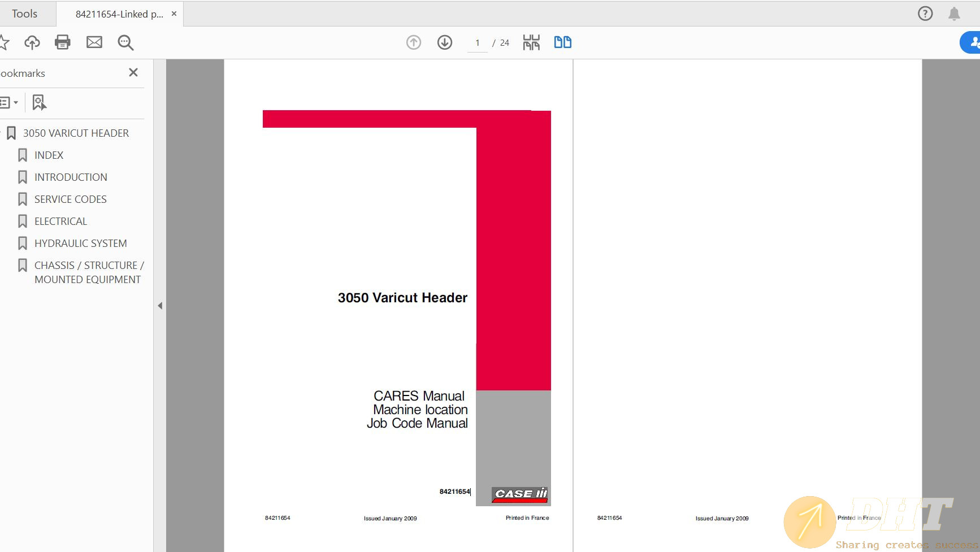Select the 84211654-Linked document tab
This screenshot has height=552, width=980.
click(119, 14)
